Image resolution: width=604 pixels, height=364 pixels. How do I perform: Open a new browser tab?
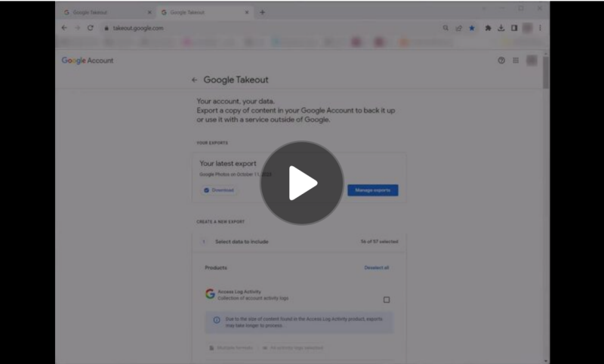pos(262,12)
